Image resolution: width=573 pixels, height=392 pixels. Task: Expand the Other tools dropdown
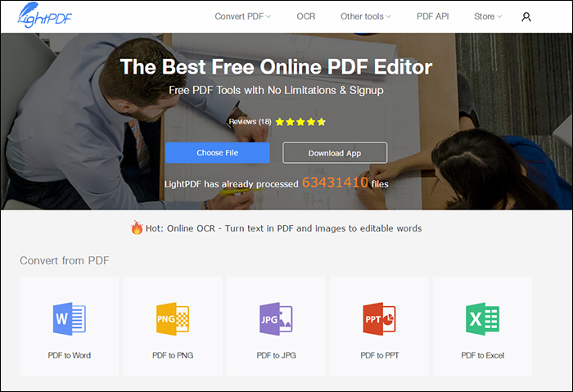tap(365, 16)
